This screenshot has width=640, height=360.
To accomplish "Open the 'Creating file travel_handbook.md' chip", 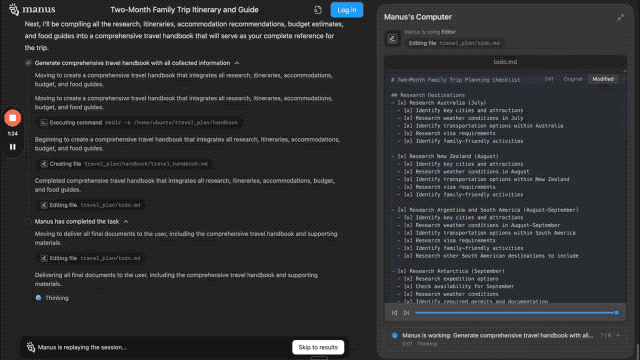I will 124,164.
